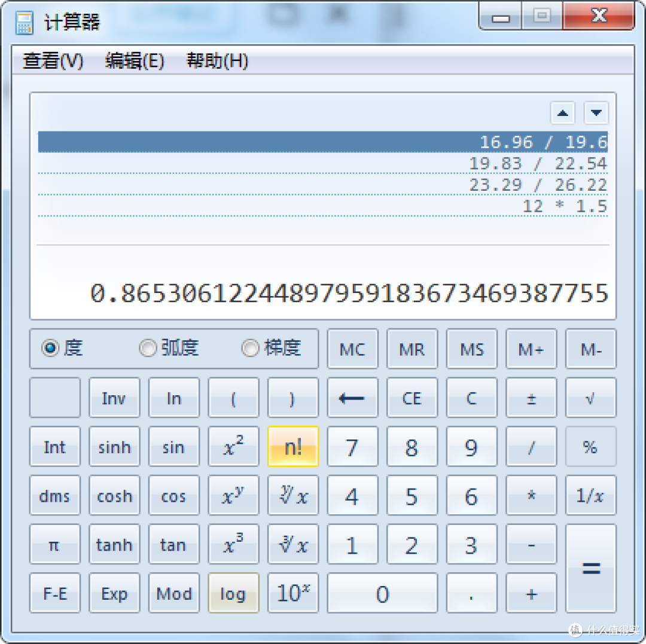Viewport: 646px width, 644px height.
Task: Click the 1/x reciprocal button
Action: pyautogui.click(x=591, y=495)
